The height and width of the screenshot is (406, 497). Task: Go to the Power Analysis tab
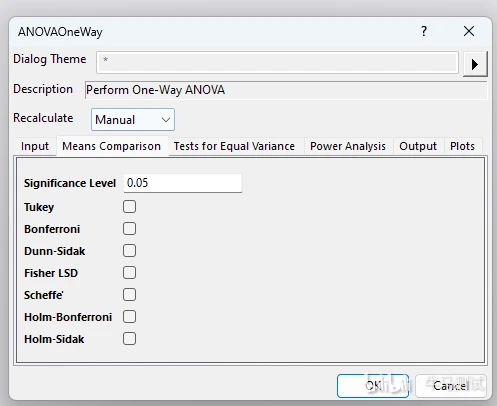pos(348,146)
